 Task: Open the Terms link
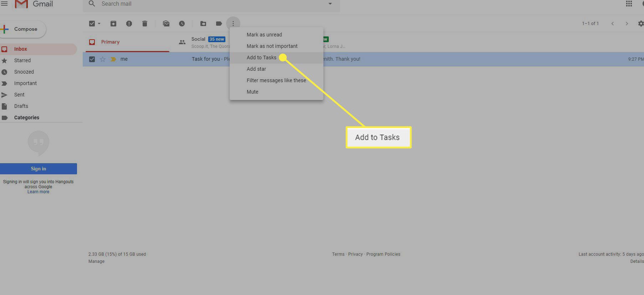point(338,254)
